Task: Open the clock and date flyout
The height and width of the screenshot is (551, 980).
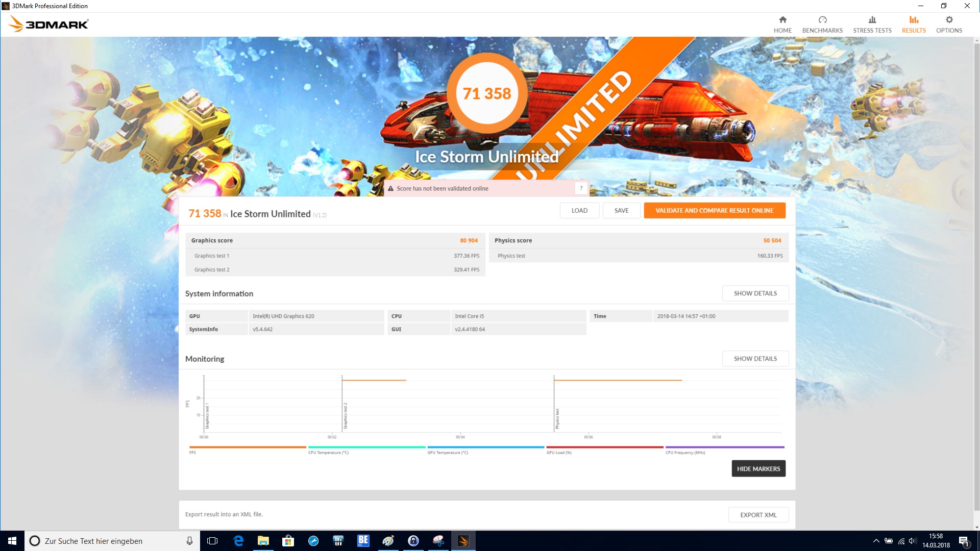Action: [x=936, y=541]
